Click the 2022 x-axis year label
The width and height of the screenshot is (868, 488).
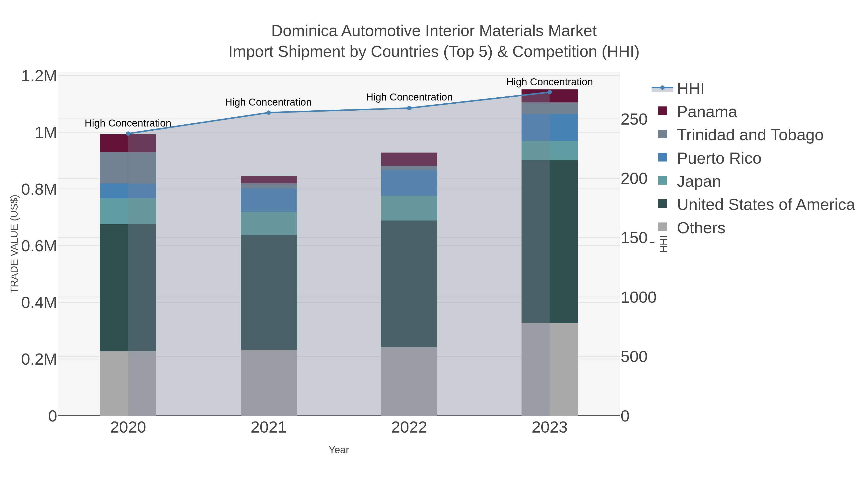coord(409,428)
